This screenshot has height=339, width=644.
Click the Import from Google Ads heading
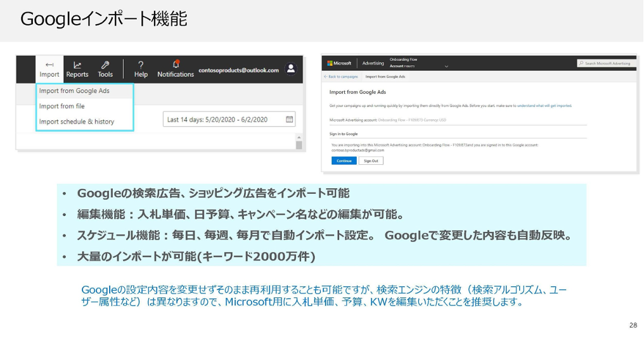tap(357, 93)
